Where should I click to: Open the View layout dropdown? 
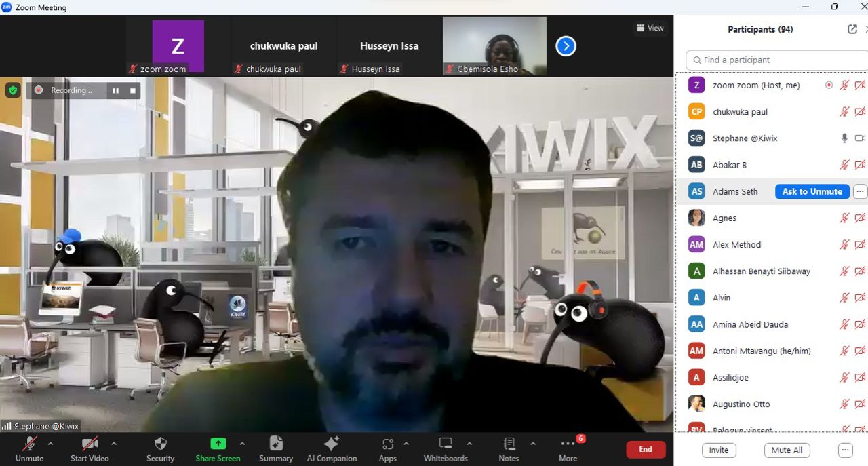(650, 28)
